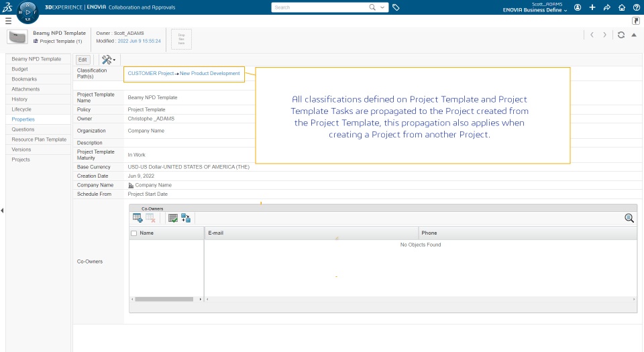Viewport: 644px width, 352px height.
Task: Expand ENOVIA Business Define credentials dropdown
Action: pyautogui.click(x=535, y=10)
